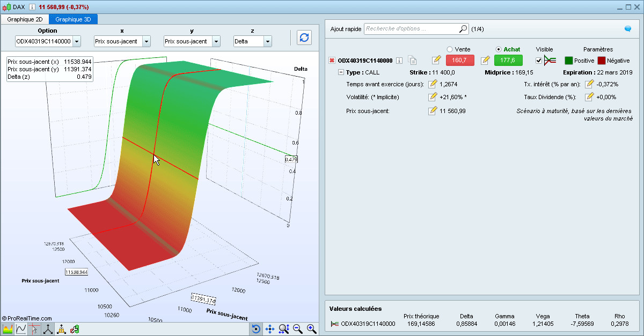Switch to the Graphique 3D tab

point(73,19)
